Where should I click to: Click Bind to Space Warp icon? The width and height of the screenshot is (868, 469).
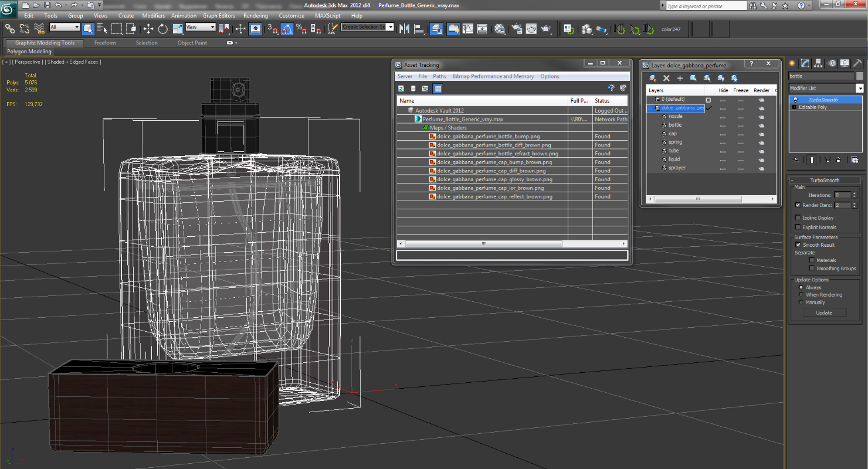[x=39, y=28]
